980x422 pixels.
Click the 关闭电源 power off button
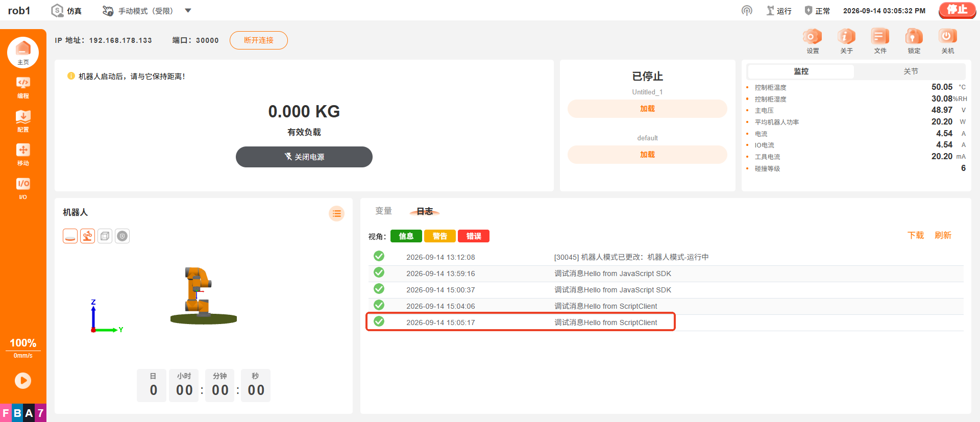304,157
